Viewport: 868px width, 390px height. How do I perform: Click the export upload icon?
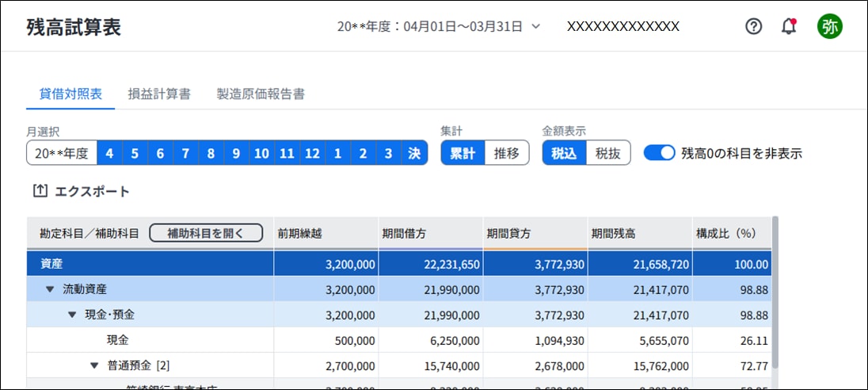(x=40, y=191)
